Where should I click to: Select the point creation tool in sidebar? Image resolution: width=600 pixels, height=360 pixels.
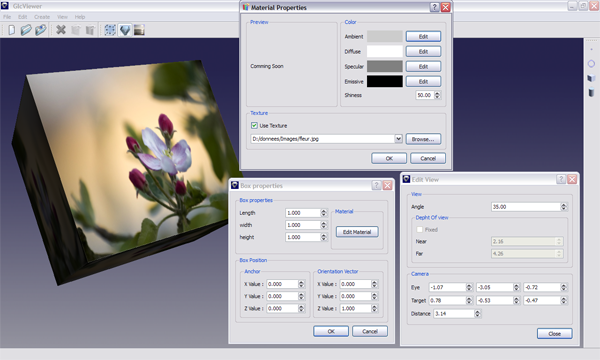[591, 49]
